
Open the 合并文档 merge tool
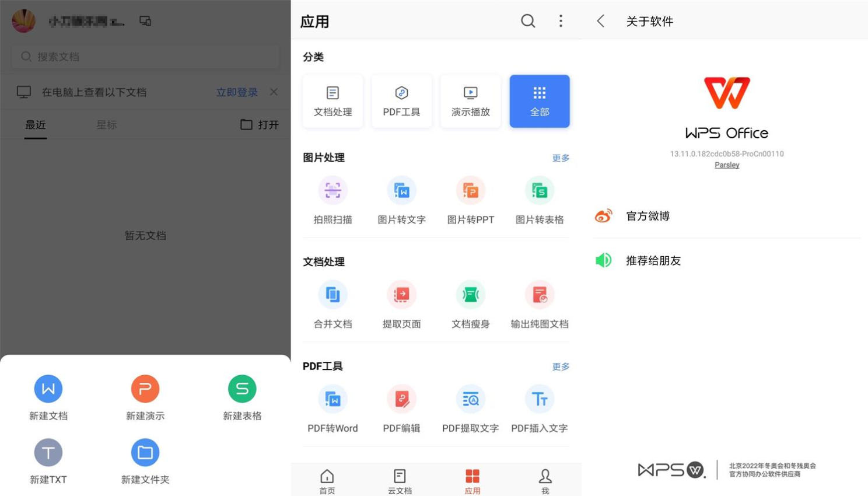(332, 302)
